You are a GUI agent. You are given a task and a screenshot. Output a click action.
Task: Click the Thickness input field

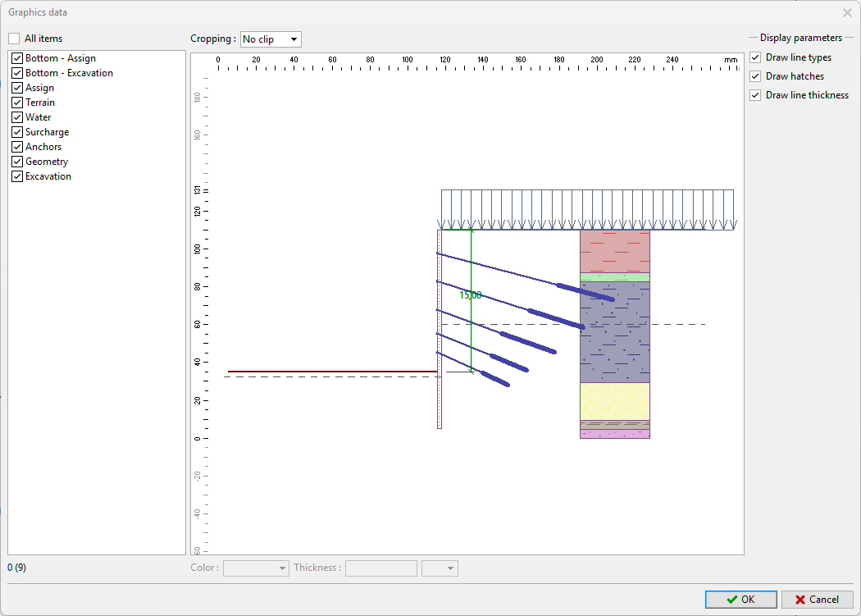pos(381,568)
